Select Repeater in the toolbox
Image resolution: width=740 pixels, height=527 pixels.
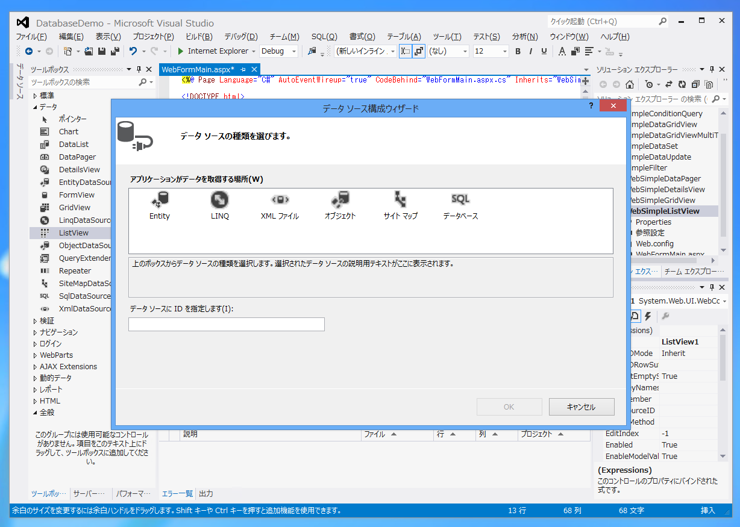point(75,271)
